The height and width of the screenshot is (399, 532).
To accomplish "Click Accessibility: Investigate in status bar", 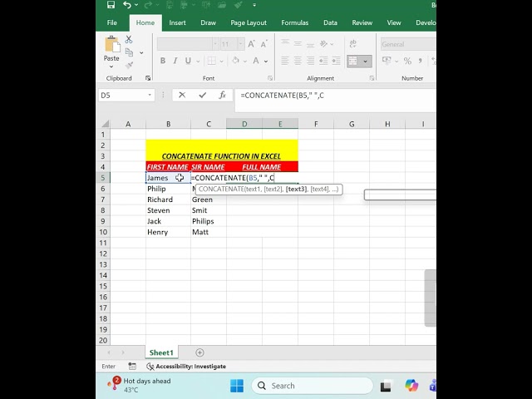I will coord(186,366).
